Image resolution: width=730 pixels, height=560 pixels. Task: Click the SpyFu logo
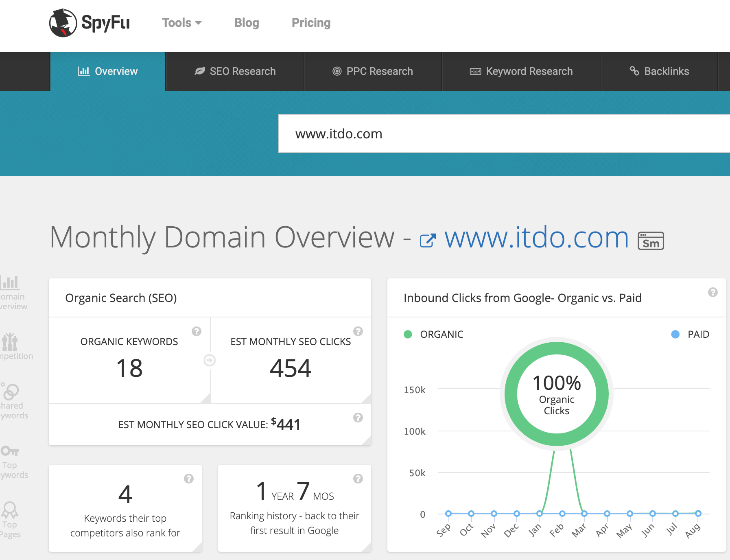(x=90, y=23)
